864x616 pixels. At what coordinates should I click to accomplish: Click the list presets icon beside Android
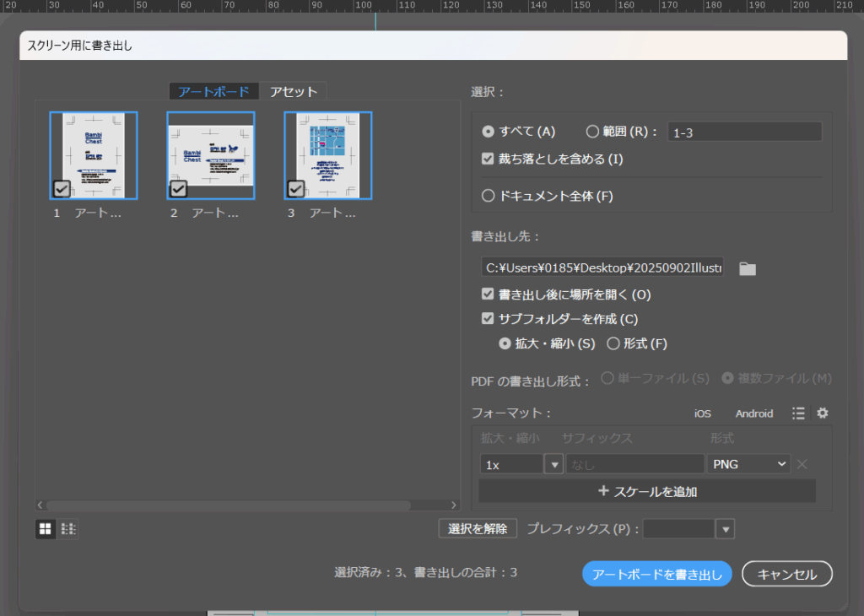[x=798, y=413]
